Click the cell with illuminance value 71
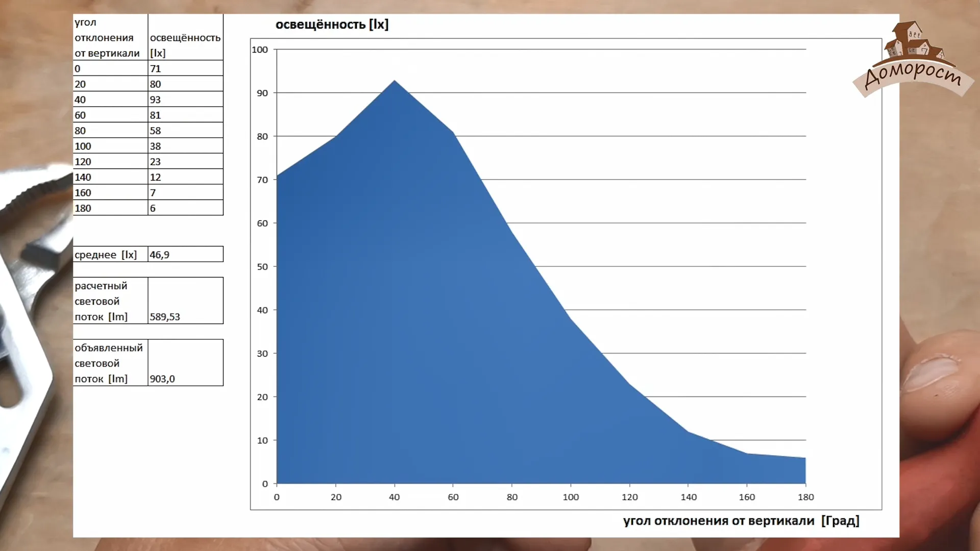980x551 pixels. click(x=185, y=68)
